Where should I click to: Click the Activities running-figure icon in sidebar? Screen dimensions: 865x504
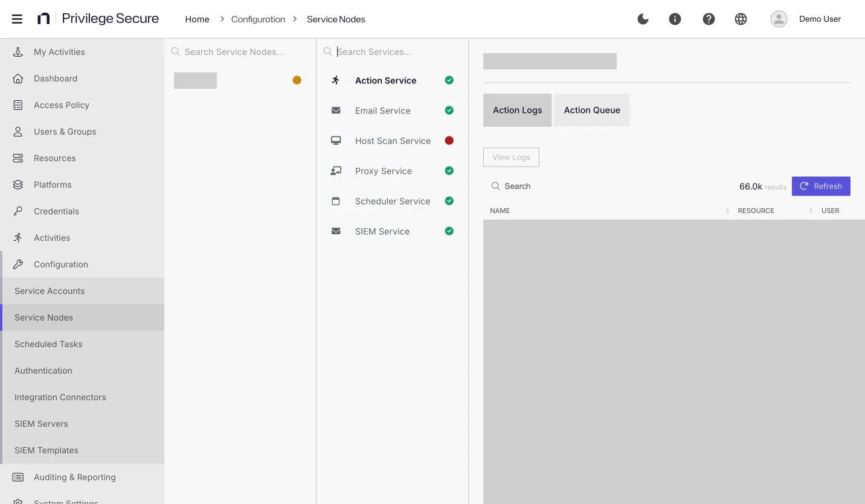18,238
